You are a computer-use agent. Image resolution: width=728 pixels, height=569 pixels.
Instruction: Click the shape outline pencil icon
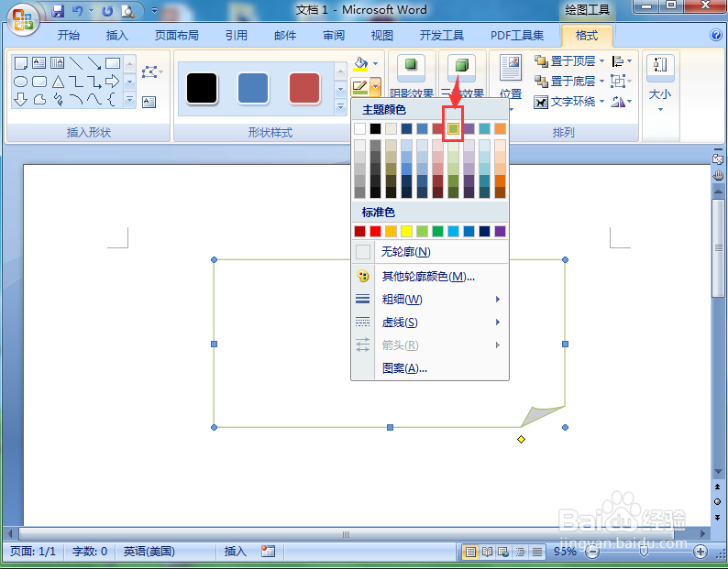[359, 86]
